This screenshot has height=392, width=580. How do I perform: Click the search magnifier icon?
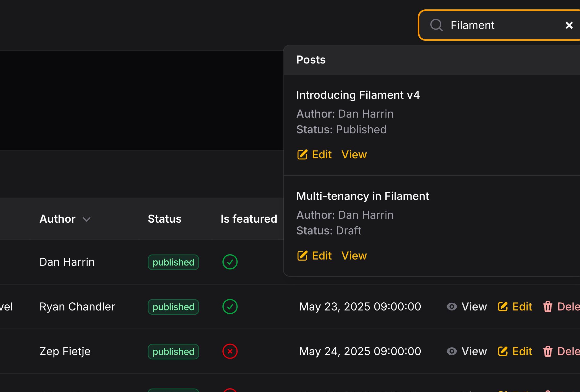click(436, 25)
